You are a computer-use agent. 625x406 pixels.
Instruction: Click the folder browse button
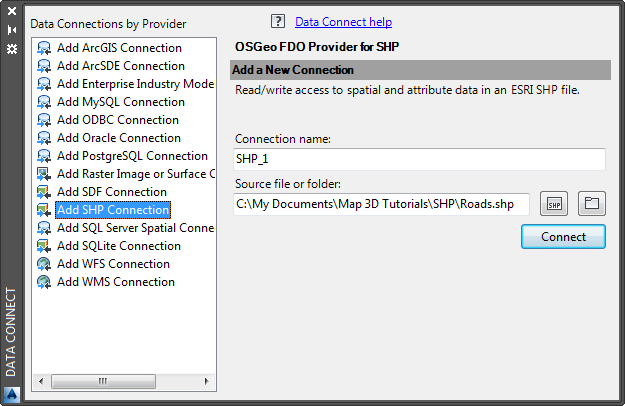pos(592,204)
